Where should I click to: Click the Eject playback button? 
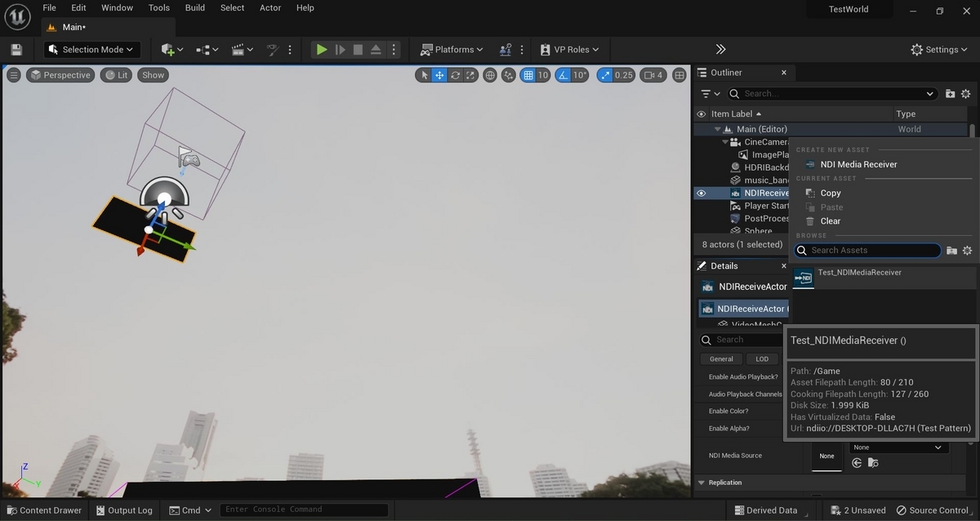[x=376, y=50]
